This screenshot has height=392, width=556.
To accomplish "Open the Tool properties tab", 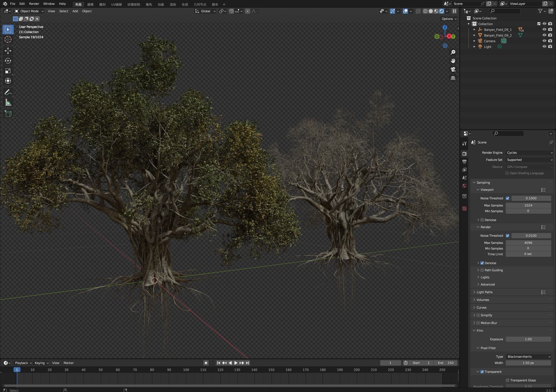I will [x=464, y=144].
